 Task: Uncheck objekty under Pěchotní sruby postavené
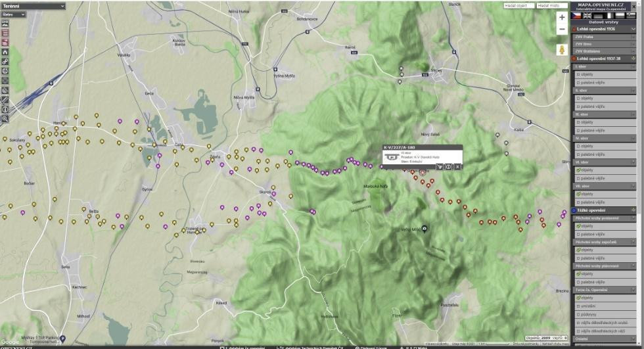(578, 225)
